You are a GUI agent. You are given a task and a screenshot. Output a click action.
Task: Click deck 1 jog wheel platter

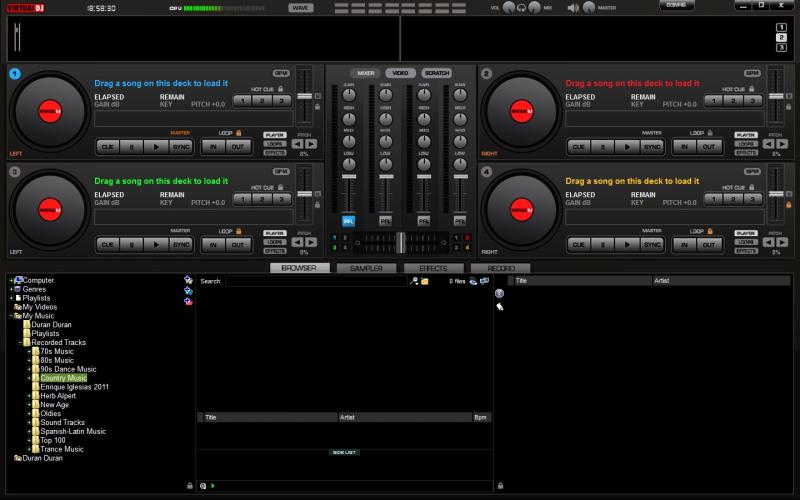coord(50,111)
